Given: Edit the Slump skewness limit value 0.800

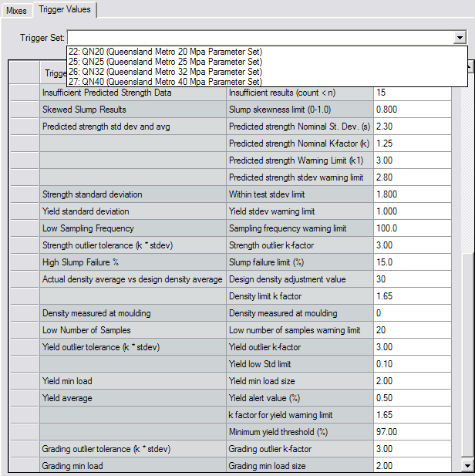Looking at the screenshot, I should pos(411,110).
